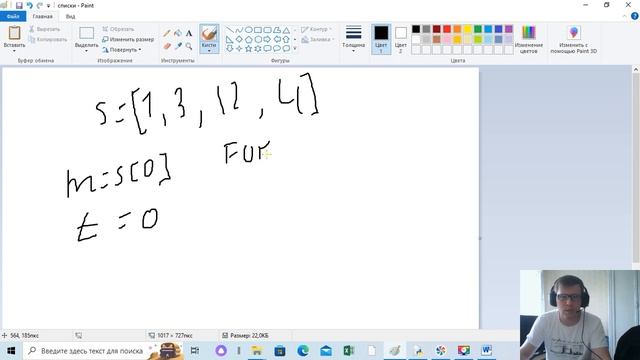
Task: Open File Explorer from taskbar
Action: click(257, 351)
